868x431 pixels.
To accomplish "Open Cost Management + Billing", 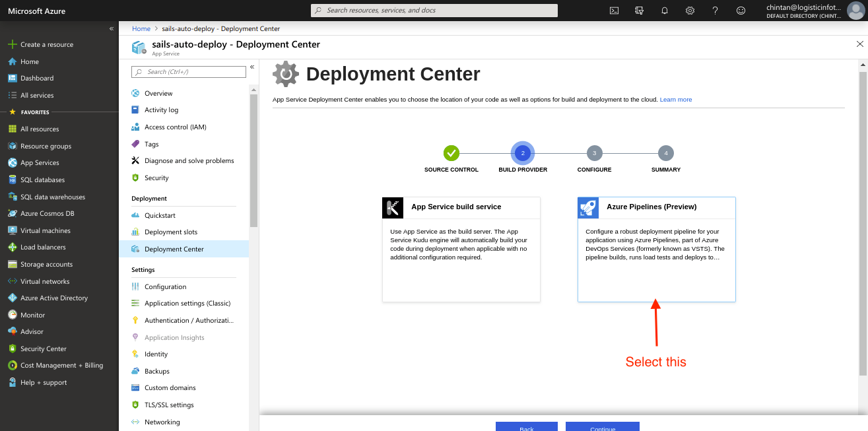I will click(61, 365).
